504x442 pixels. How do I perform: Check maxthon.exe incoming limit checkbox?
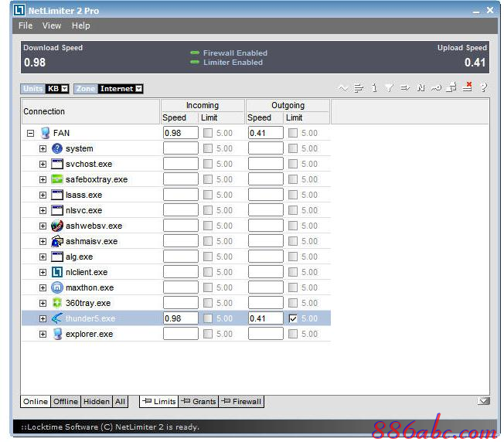click(208, 287)
